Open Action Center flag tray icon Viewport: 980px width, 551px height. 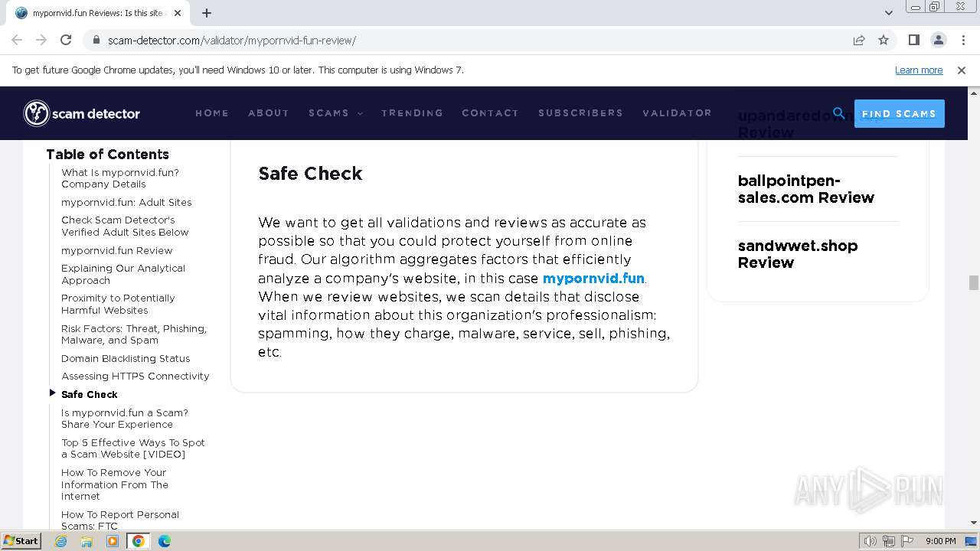coord(907,541)
